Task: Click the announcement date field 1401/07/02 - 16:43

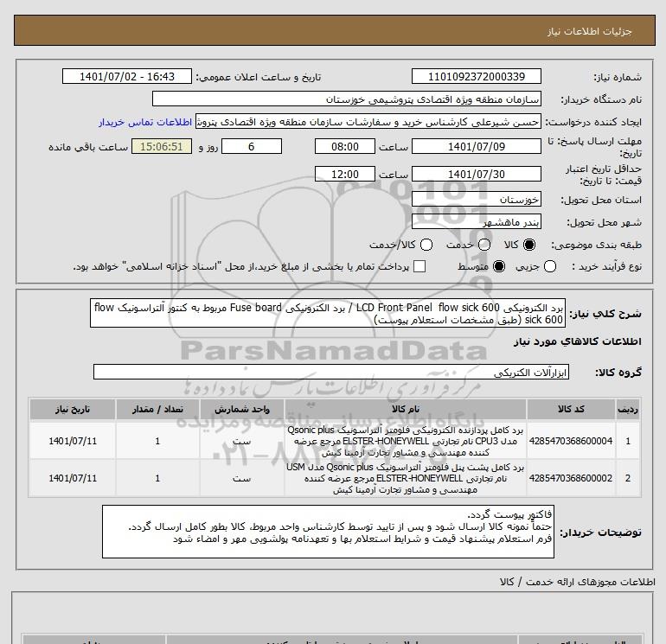Action: 126,76
